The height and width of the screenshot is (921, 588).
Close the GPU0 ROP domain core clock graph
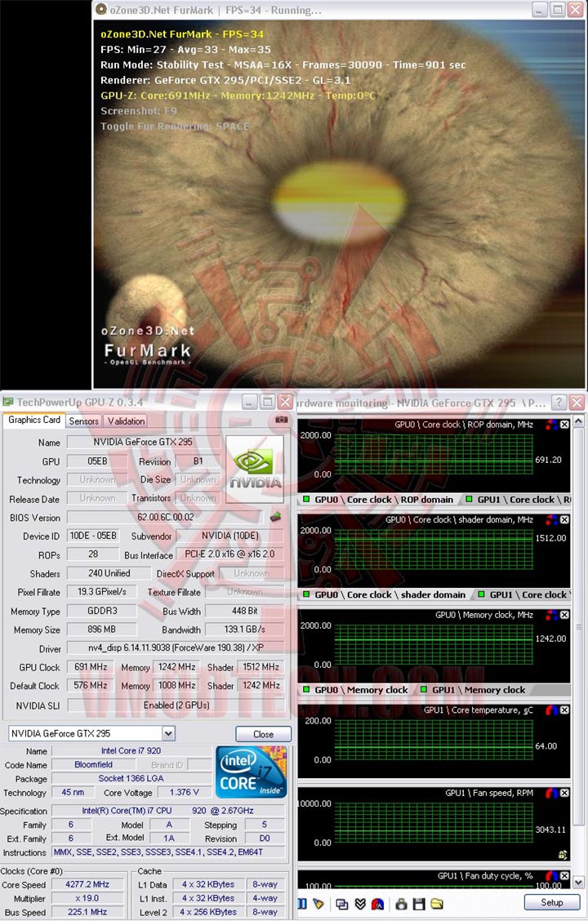pos(564,425)
